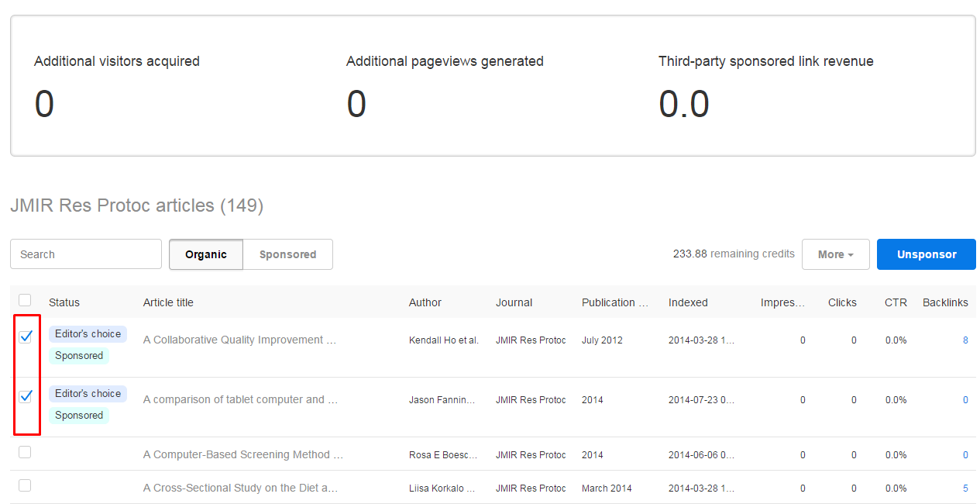The height and width of the screenshot is (504, 980).
Task: Sort by the Backlinks column header
Action: [945, 302]
